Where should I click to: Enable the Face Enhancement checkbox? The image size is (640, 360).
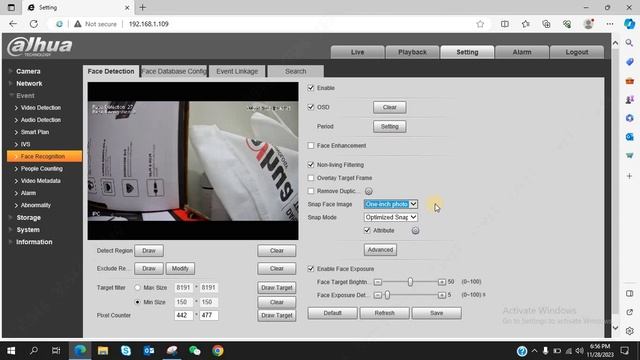point(311,145)
